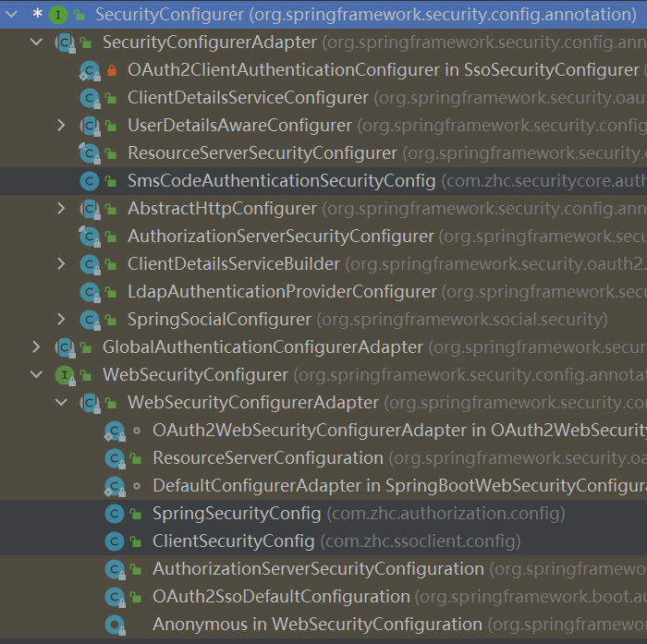Image resolution: width=647 pixels, height=644 pixels.
Task: Collapse the WebSecurityConfigurer node
Action: click(x=36, y=375)
